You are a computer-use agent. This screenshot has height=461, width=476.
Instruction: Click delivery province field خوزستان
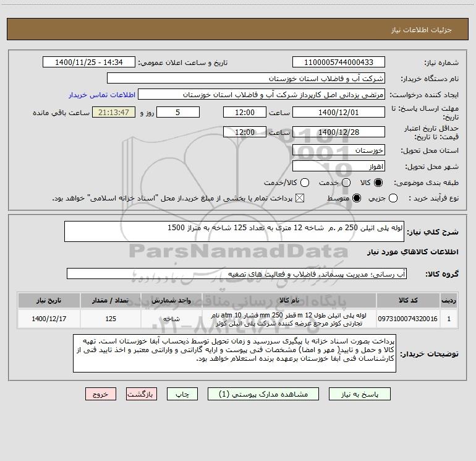(x=339, y=150)
